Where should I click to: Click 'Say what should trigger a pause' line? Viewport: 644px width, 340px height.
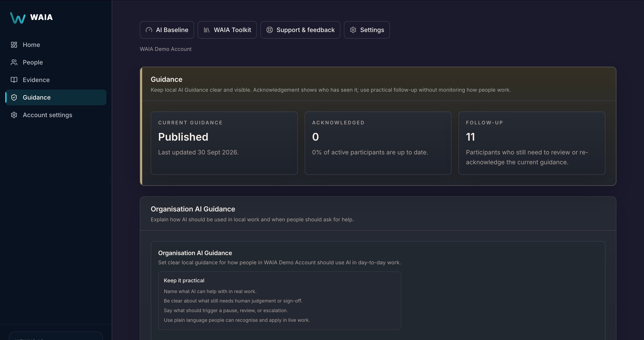click(x=226, y=310)
